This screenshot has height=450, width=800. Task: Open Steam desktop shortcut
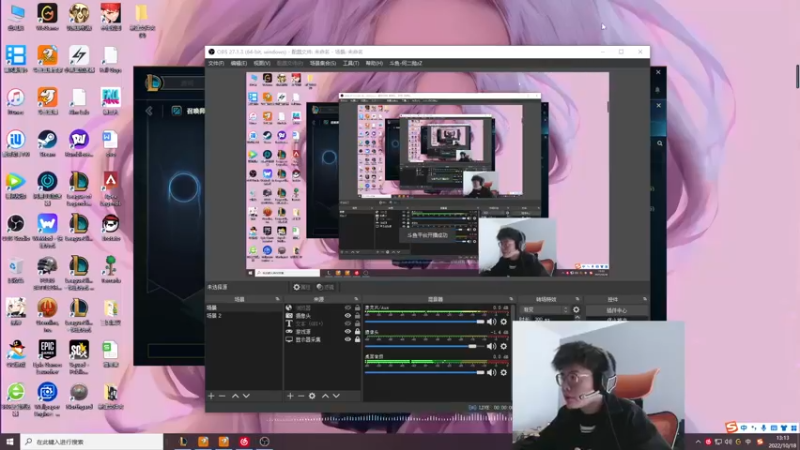coord(47,143)
